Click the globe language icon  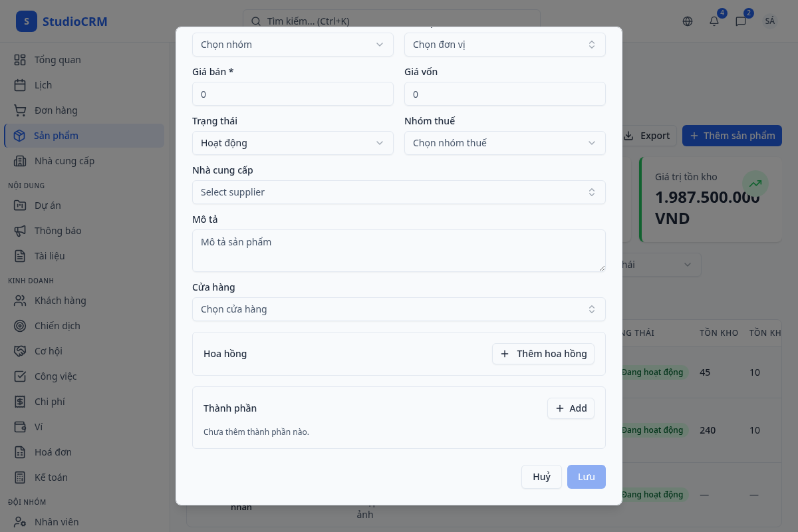click(688, 21)
